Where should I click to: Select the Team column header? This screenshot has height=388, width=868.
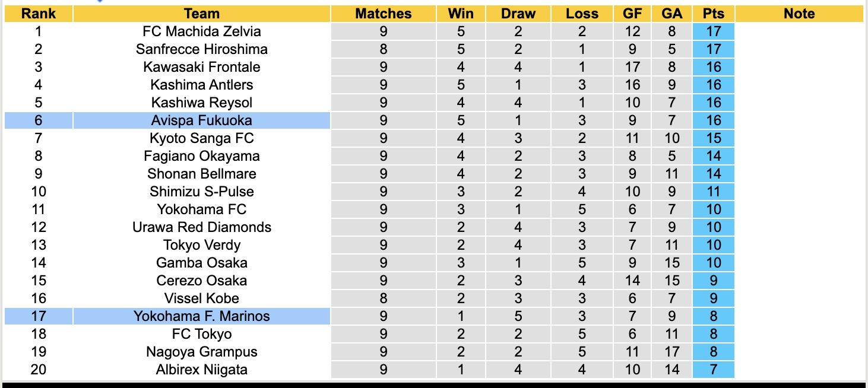(202, 14)
